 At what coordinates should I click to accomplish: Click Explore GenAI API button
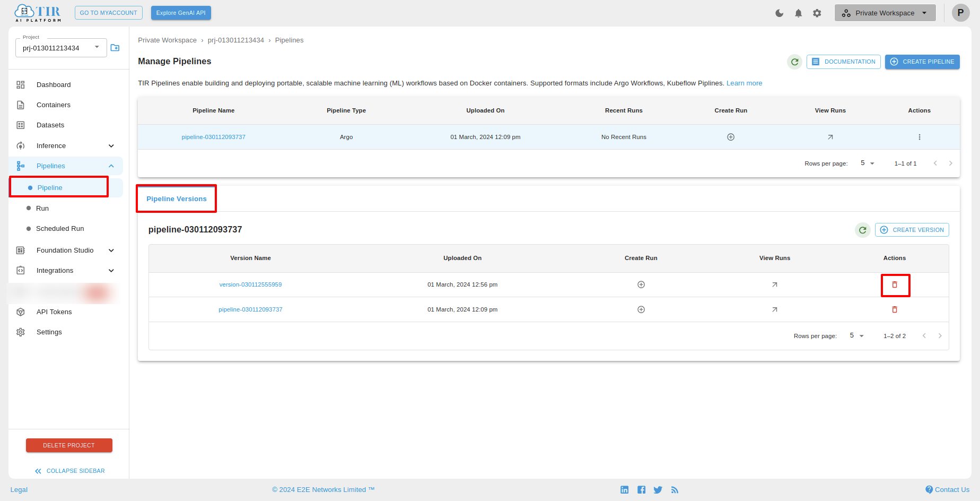(x=181, y=13)
